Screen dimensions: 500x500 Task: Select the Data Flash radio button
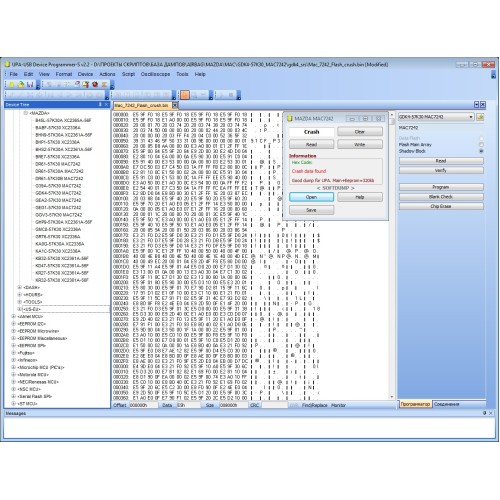(x=481, y=138)
